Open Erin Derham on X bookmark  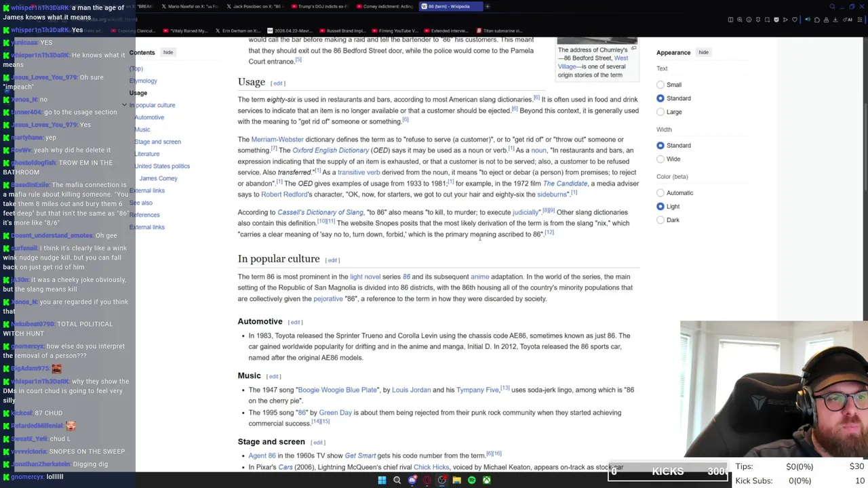(x=237, y=30)
